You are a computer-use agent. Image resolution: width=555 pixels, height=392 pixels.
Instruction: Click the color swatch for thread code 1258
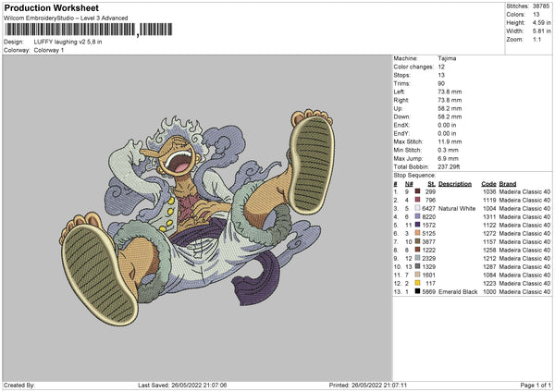417,250
